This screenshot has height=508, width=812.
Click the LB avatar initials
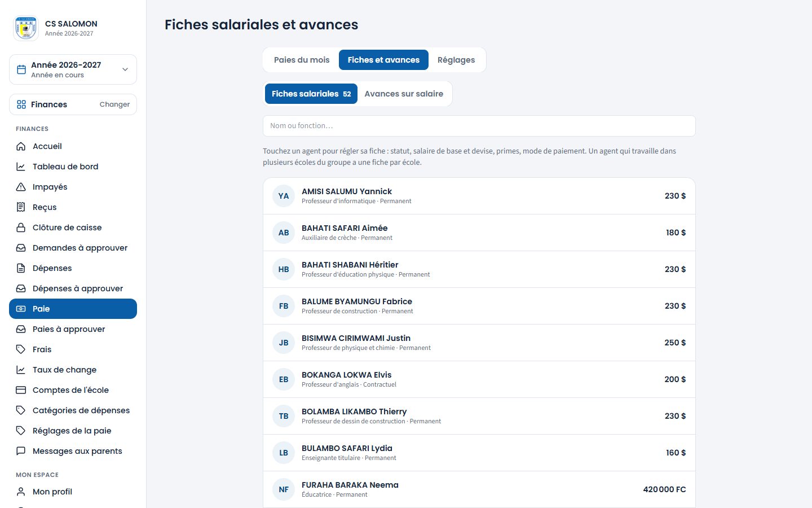(x=284, y=453)
